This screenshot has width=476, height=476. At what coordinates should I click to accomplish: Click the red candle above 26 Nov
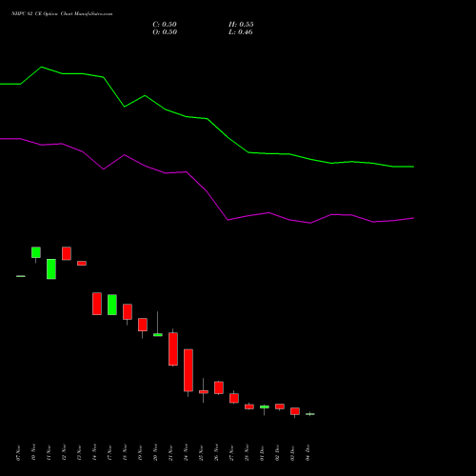pos(219,387)
